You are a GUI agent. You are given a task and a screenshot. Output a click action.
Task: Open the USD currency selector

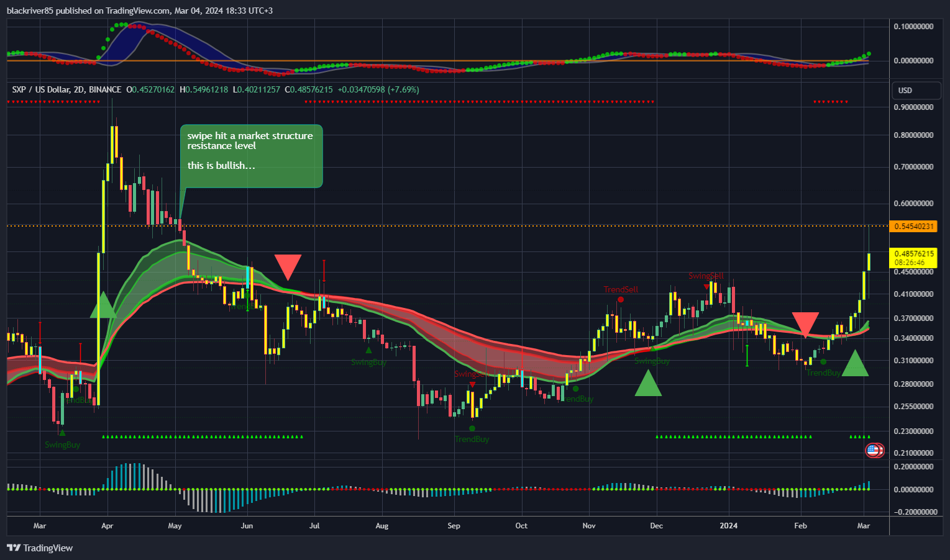pos(916,91)
